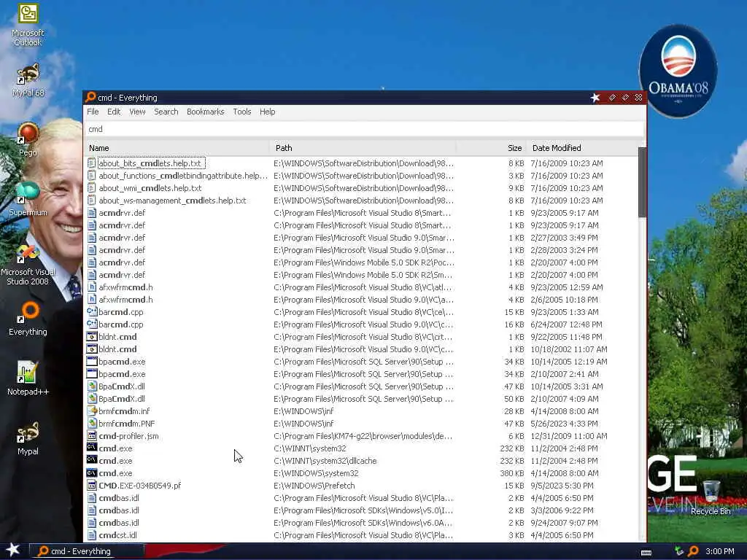The image size is (747, 560).
Task: Select the cmd-profiler.jsm file icon
Action: 91,436
